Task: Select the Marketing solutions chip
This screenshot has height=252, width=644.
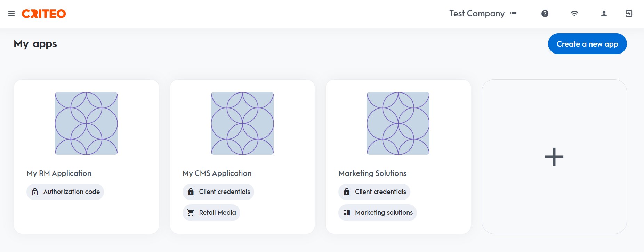Action: tap(378, 213)
